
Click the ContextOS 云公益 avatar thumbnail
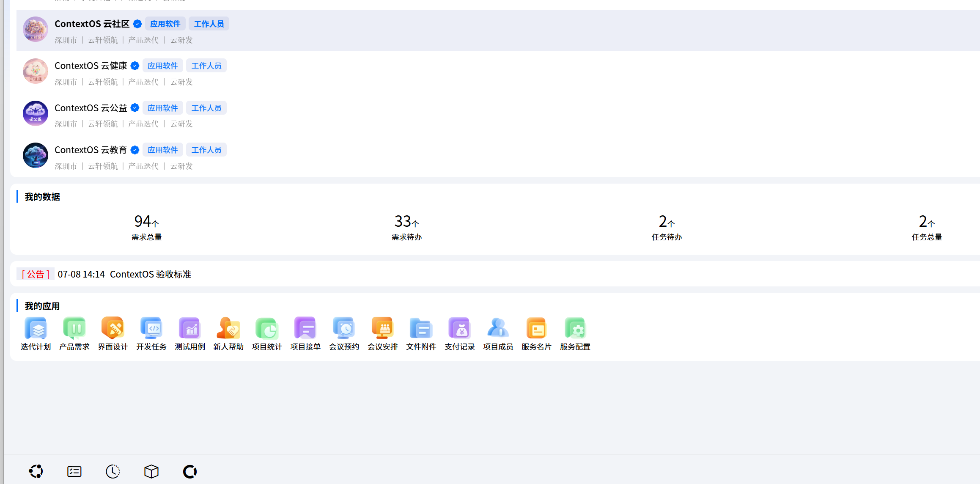[36, 113]
